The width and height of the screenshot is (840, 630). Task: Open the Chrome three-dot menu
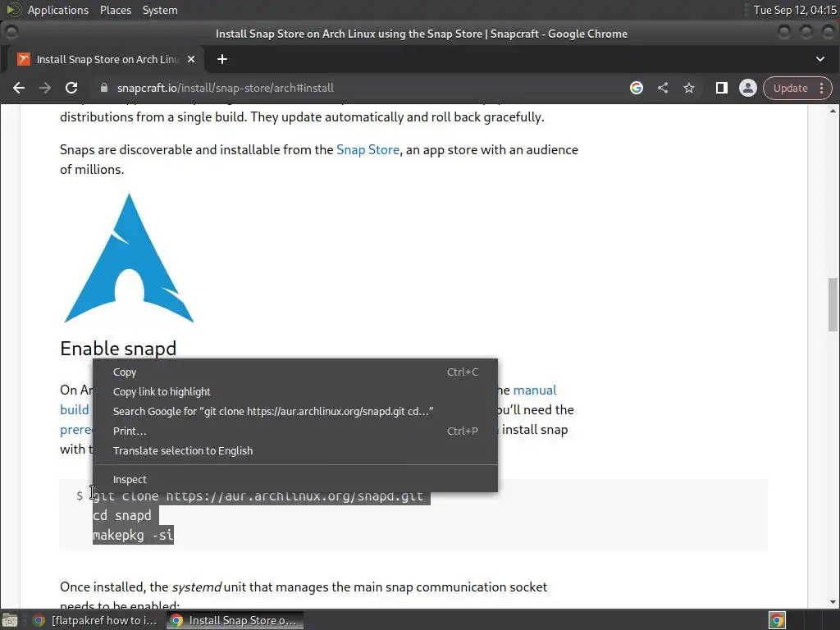click(x=822, y=88)
